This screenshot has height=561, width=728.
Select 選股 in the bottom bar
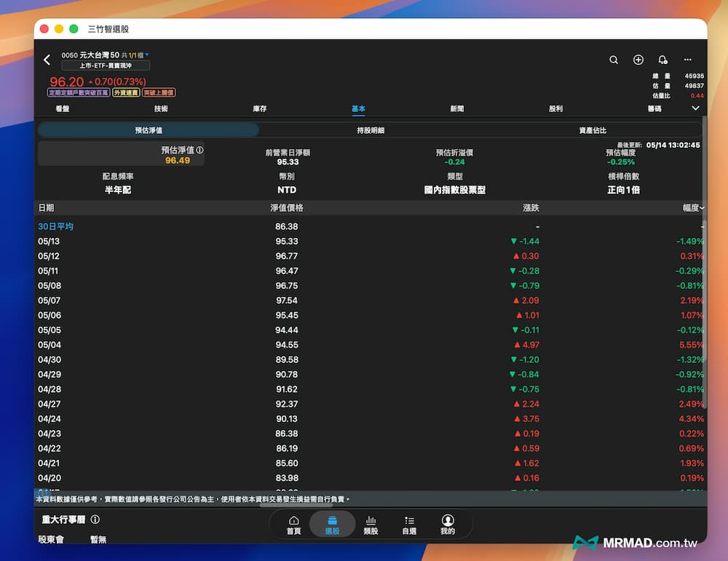click(333, 525)
